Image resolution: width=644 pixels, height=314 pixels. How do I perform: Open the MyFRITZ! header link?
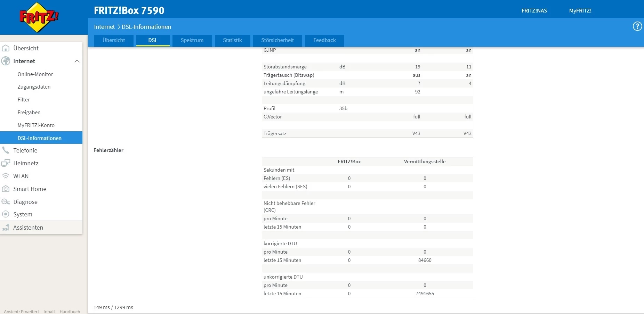[x=580, y=11]
